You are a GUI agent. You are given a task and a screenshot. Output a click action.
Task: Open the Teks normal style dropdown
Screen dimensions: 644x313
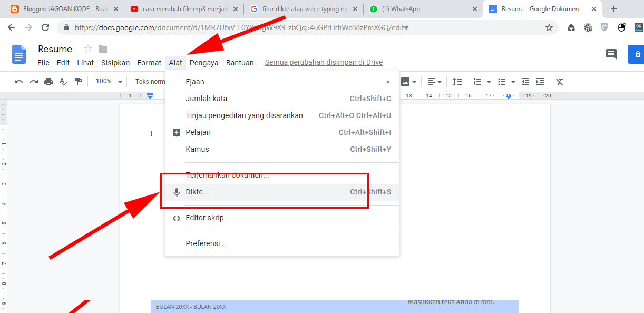[150, 82]
